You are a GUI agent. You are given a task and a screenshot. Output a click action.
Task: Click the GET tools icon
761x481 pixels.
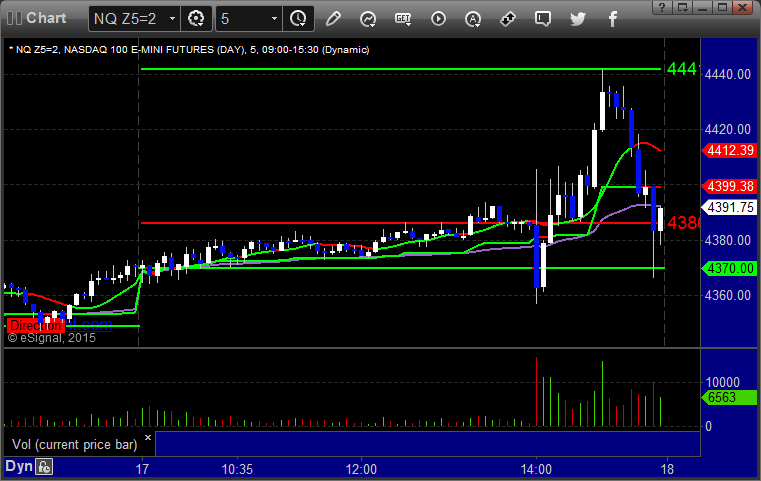403,19
